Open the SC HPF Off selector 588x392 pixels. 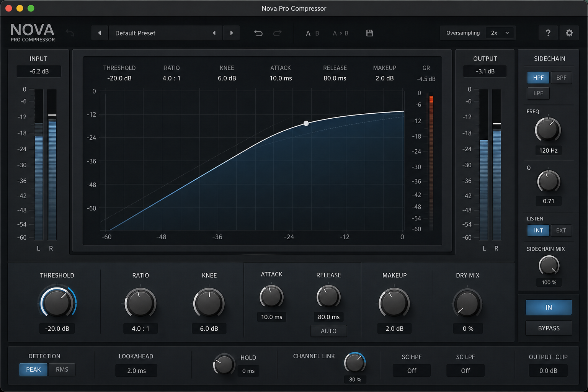[x=412, y=371]
